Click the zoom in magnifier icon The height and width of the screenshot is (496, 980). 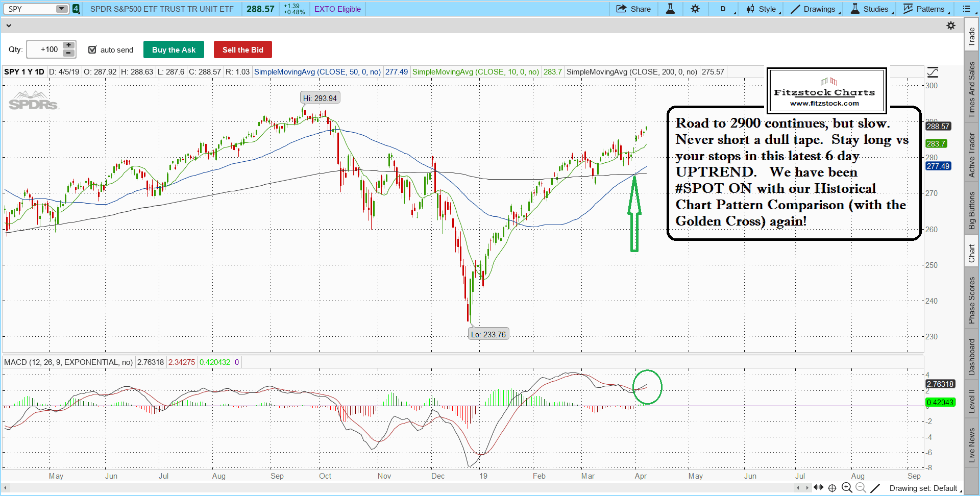(x=847, y=488)
